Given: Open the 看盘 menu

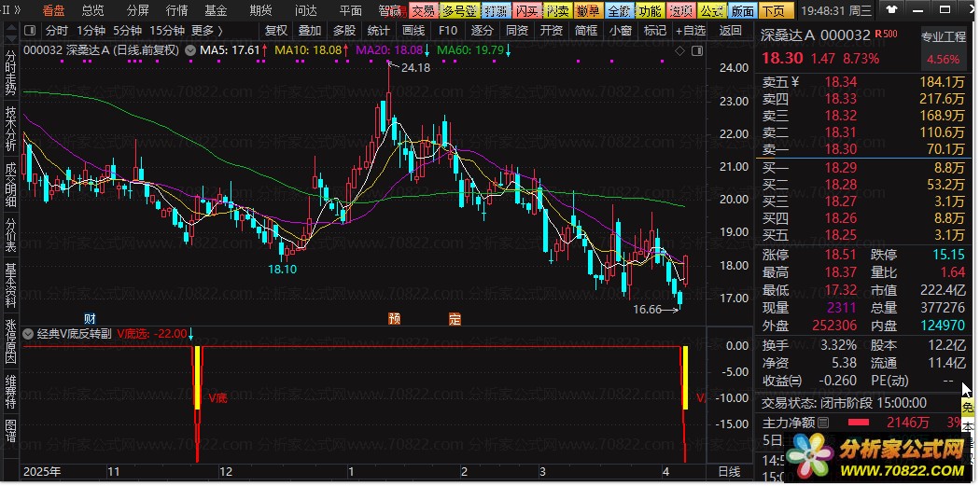Looking at the screenshot, I should 53,10.
